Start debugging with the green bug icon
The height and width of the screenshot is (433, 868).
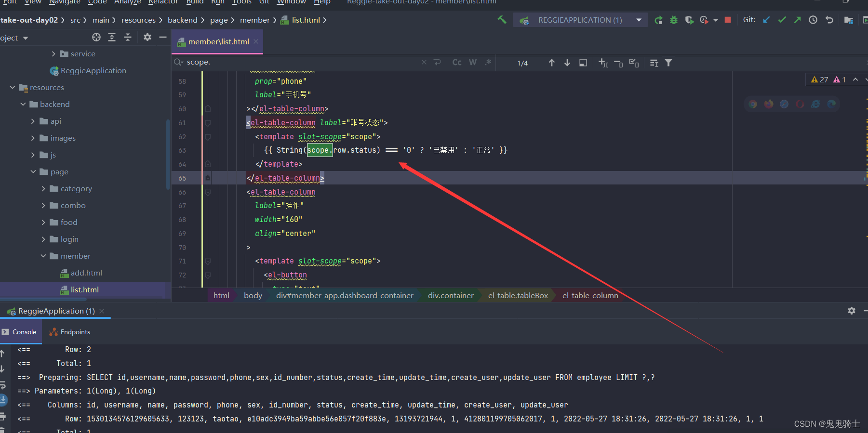point(674,20)
